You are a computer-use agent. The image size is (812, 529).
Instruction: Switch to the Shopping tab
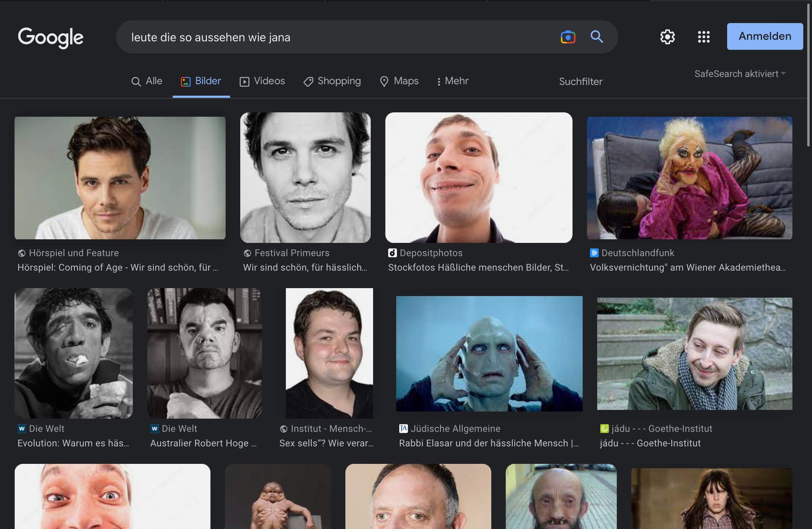click(x=332, y=81)
